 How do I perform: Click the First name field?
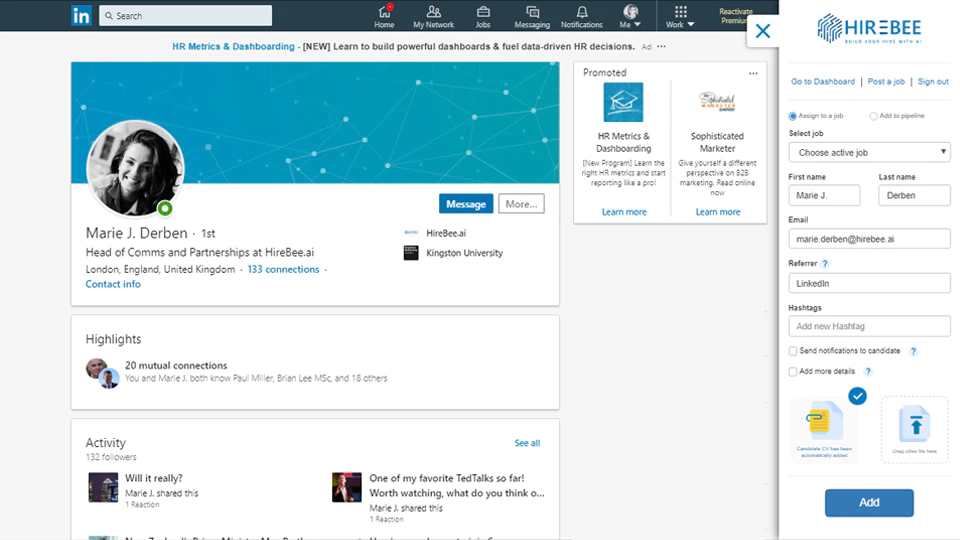824,195
